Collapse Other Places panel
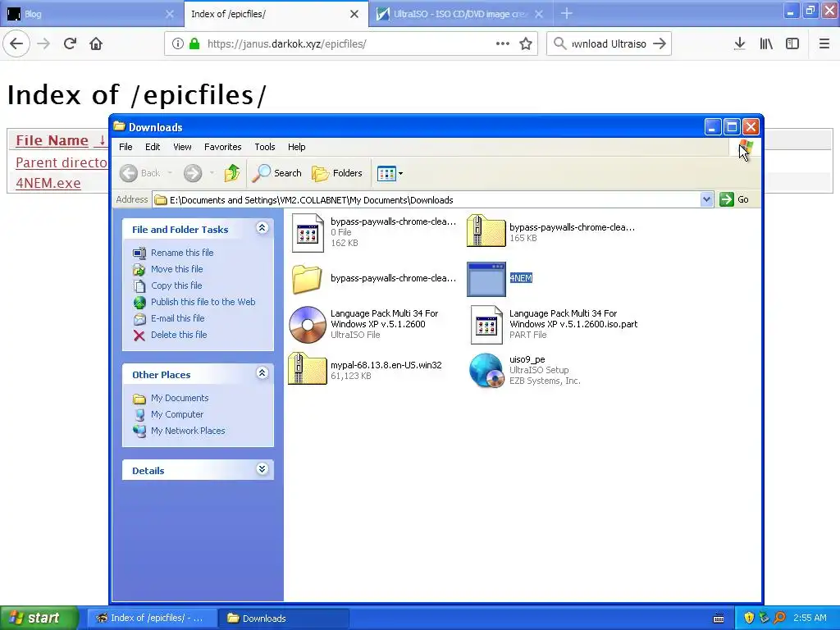The image size is (840, 630). point(262,373)
